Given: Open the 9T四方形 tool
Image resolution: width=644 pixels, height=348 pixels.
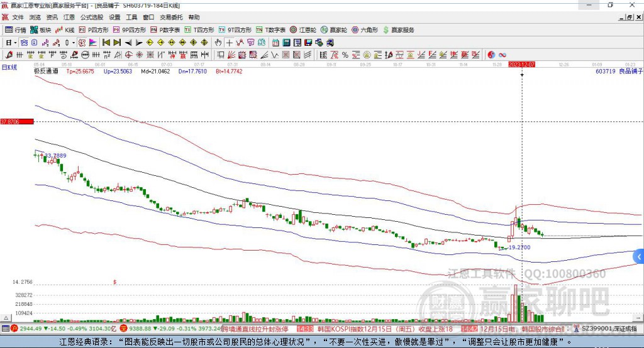Looking at the screenshot, I should (235, 30).
